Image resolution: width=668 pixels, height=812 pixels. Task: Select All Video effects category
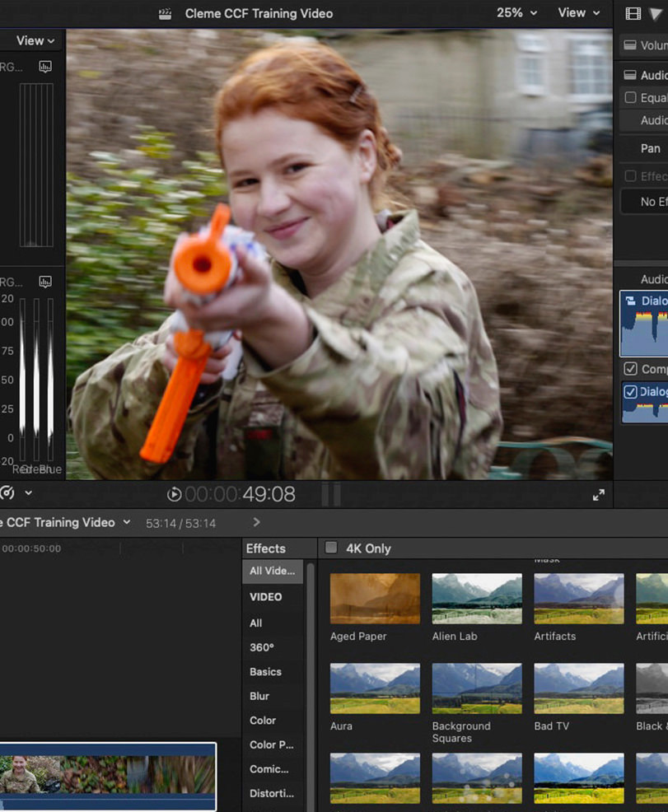click(273, 572)
